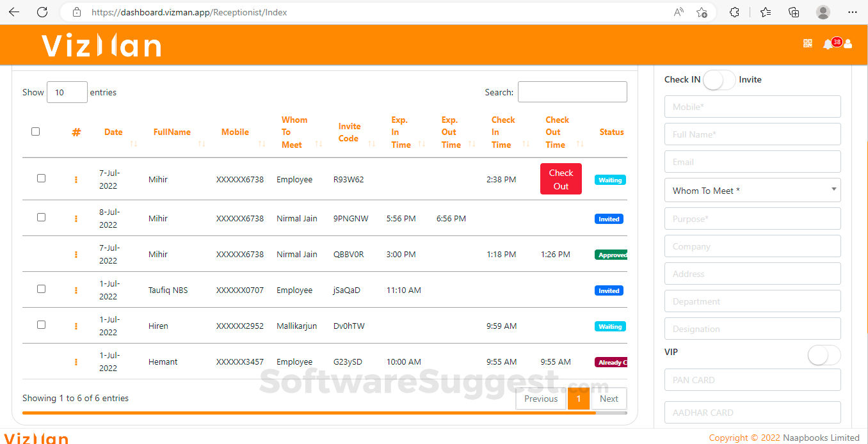Toggle the Check IN / Invite switch
This screenshot has width=868, height=444.
(719, 80)
